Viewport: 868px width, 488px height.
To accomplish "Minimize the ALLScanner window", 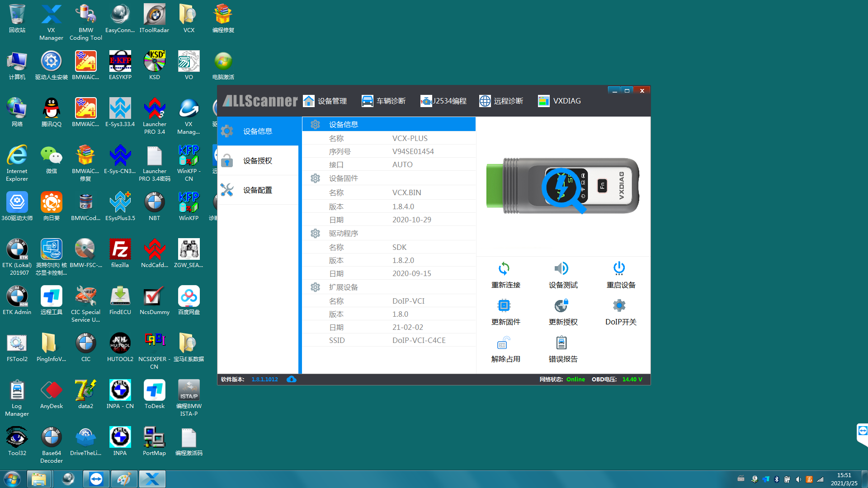I will tap(614, 91).
